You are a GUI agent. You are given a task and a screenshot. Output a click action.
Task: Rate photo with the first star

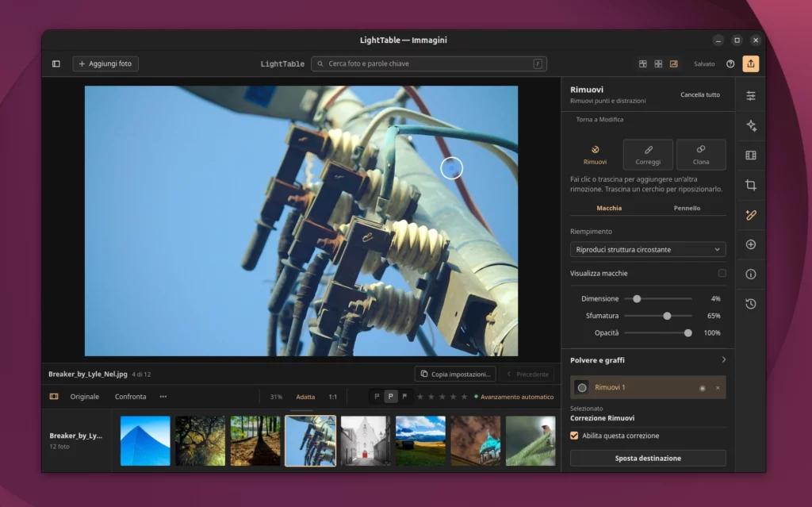[x=420, y=397]
